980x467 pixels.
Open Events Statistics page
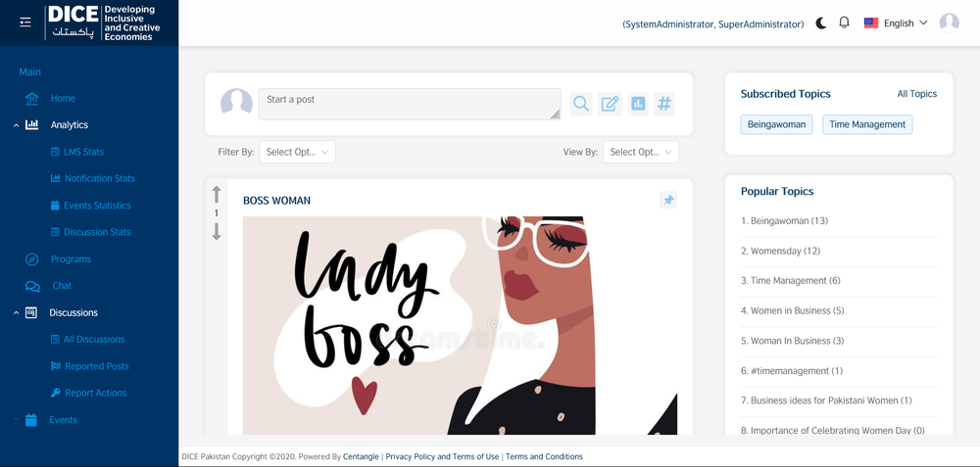pyautogui.click(x=97, y=206)
